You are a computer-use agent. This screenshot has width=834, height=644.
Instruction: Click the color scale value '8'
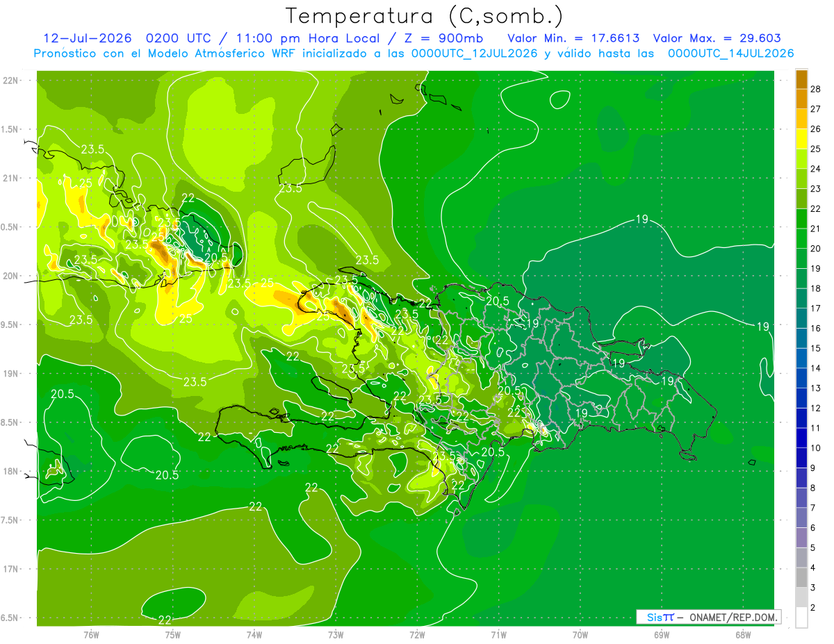coord(813,488)
